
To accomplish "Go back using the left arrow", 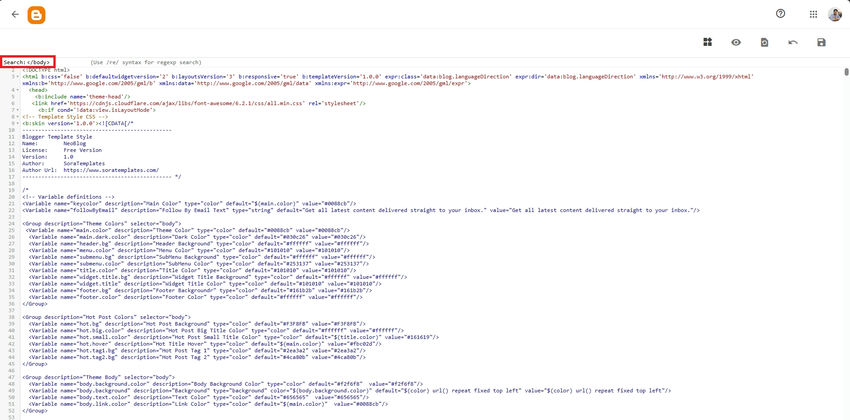I will pos(15,14).
